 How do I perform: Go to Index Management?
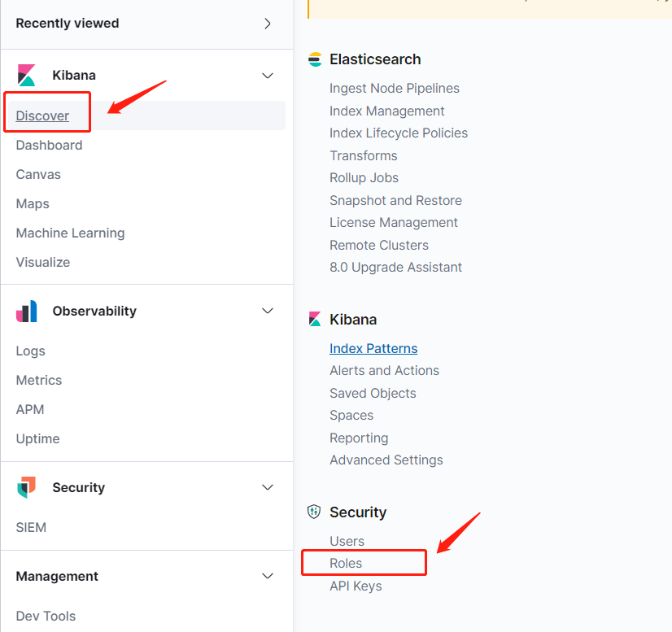click(x=387, y=111)
